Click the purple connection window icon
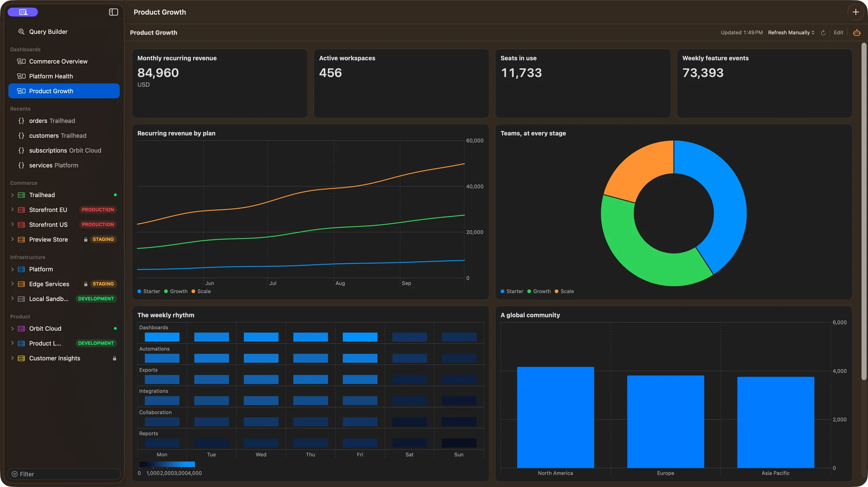Viewport: 868px width, 487px height. tap(23, 12)
